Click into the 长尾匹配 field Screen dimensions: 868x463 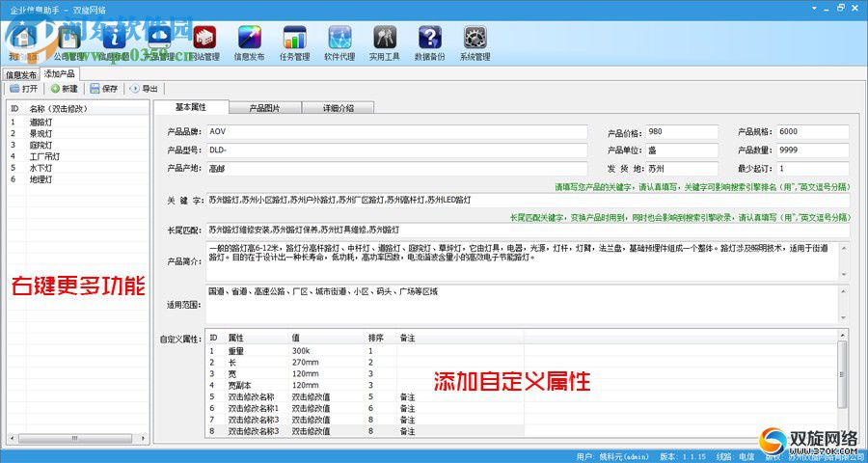[528, 230]
